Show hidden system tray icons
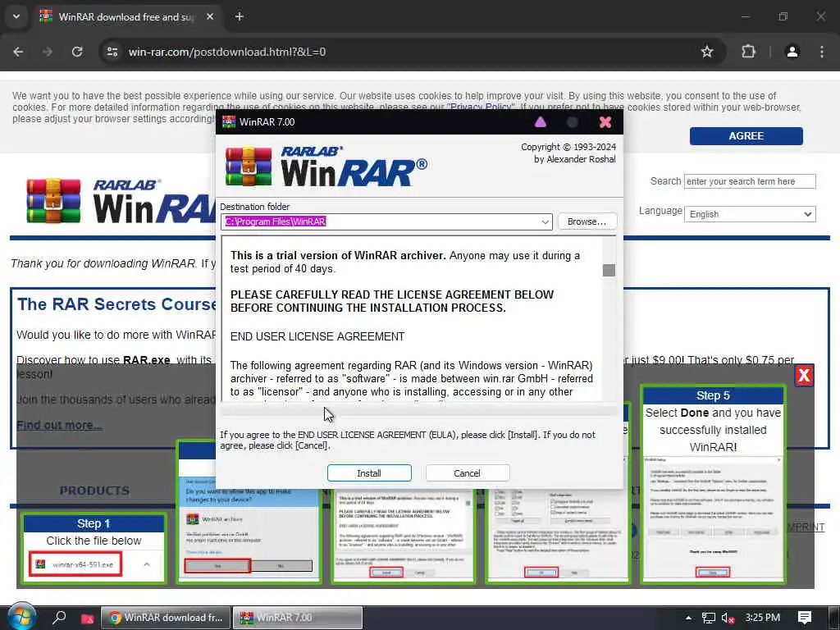Viewport: 840px width, 630px height. (x=688, y=618)
